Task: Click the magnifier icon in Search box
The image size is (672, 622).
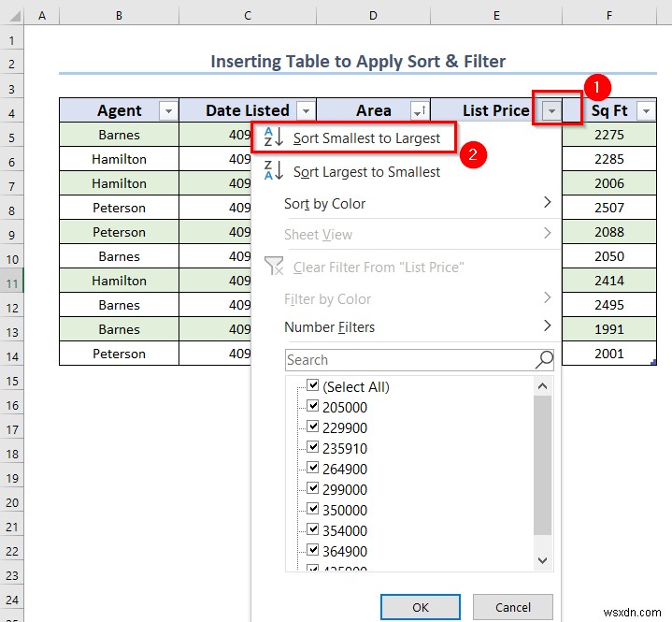Action: tap(544, 359)
